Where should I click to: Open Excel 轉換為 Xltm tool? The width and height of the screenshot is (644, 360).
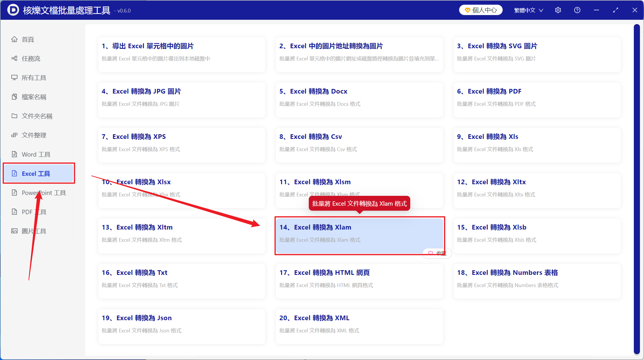coord(182,236)
